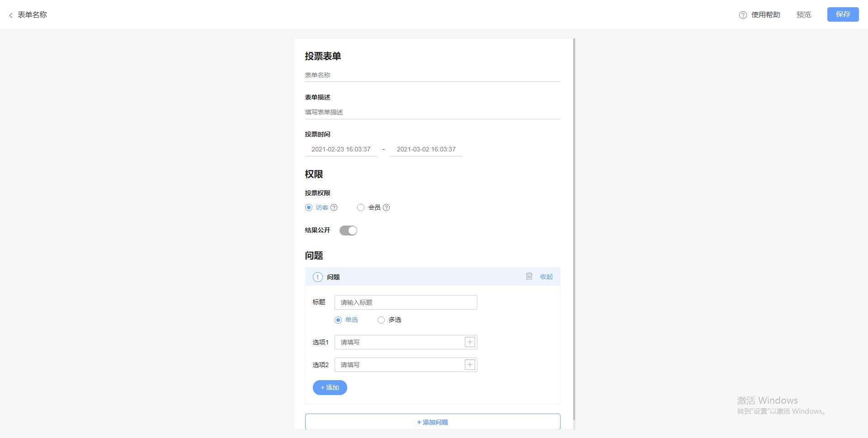The image size is (868, 438).
Task: Click the back arrow next to 表单名称
Action: tap(11, 15)
